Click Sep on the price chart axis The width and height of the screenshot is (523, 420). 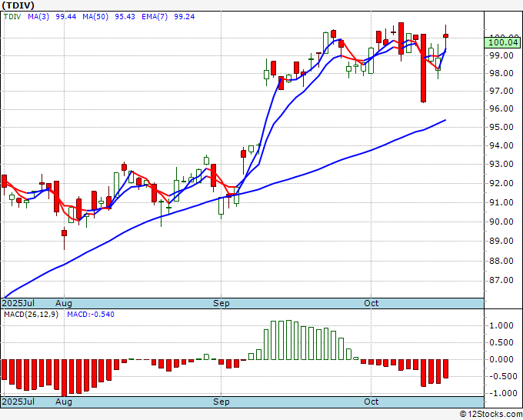point(222,303)
